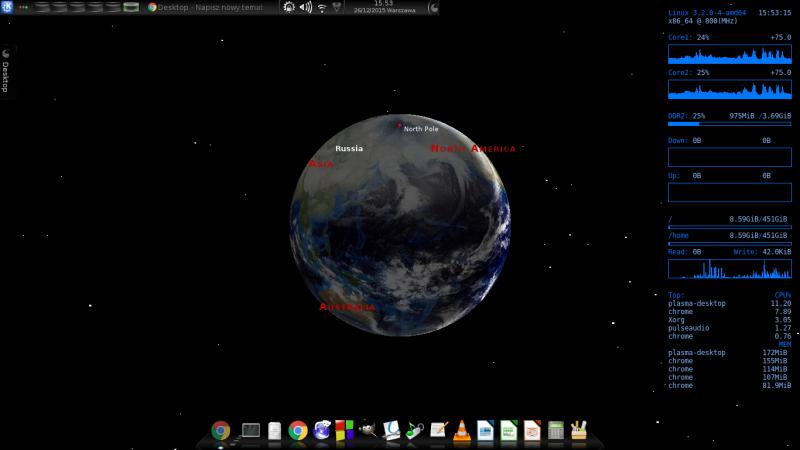800x450 pixels.
Task: Switch to the Chrome 'Desktop - Napisz nowy temat' task
Action: click(x=210, y=7)
